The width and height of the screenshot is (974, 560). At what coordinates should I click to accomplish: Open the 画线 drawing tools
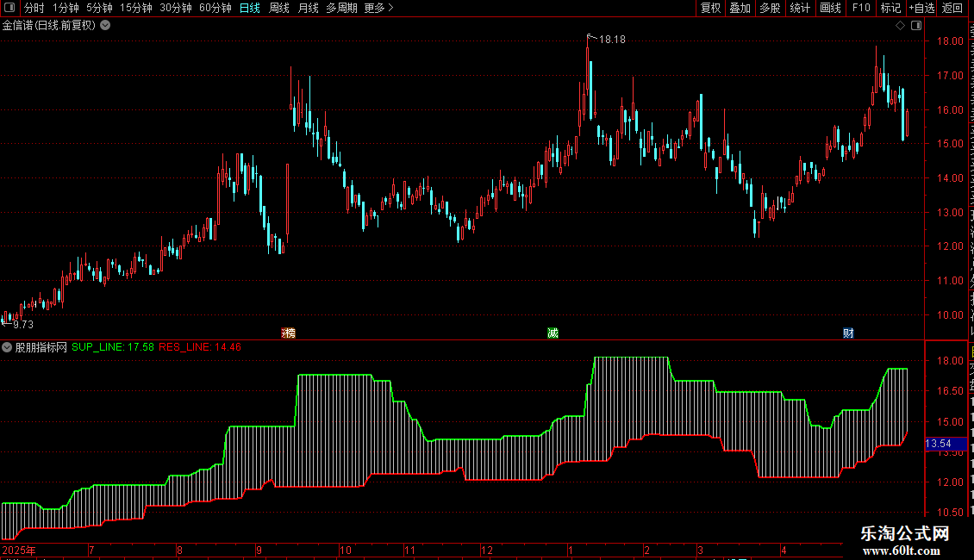coord(830,8)
